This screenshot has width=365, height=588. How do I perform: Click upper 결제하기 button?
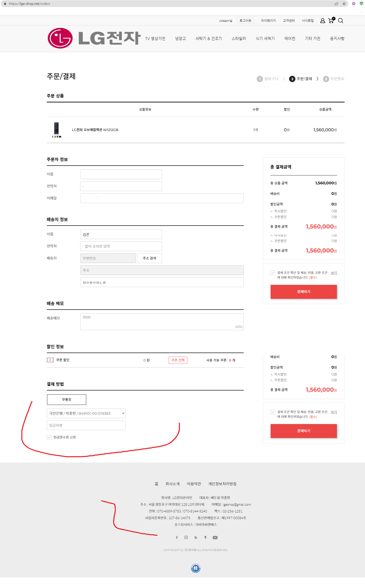click(304, 292)
